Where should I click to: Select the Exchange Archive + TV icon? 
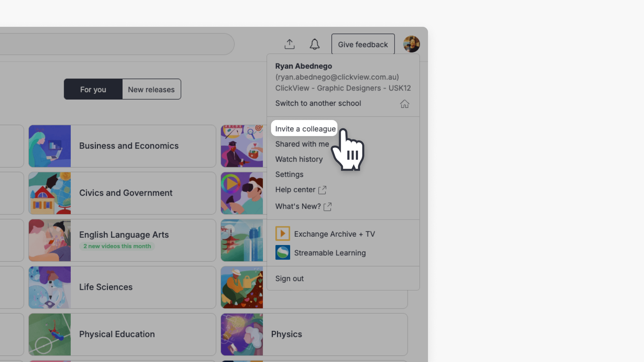pos(283,234)
